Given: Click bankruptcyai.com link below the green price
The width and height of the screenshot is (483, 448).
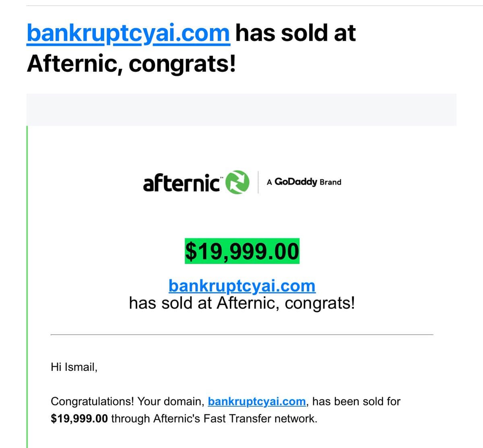Looking at the screenshot, I should point(242,286).
